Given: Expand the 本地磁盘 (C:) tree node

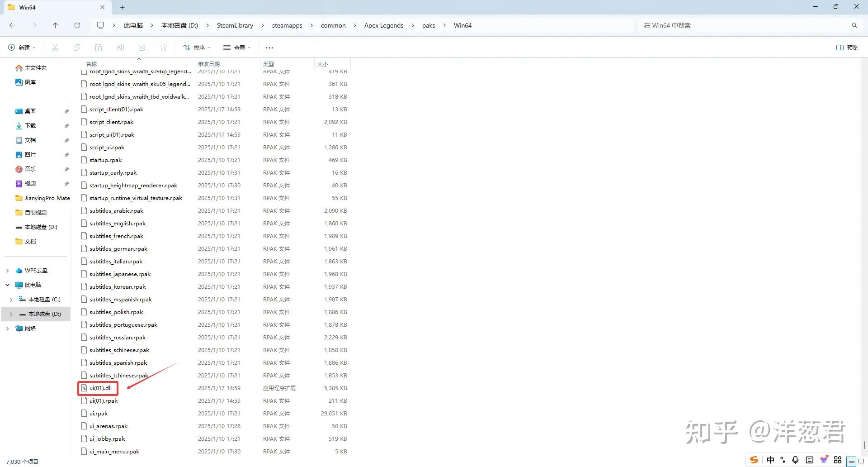Looking at the screenshot, I should pyautogui.click(x=11, y=300).
